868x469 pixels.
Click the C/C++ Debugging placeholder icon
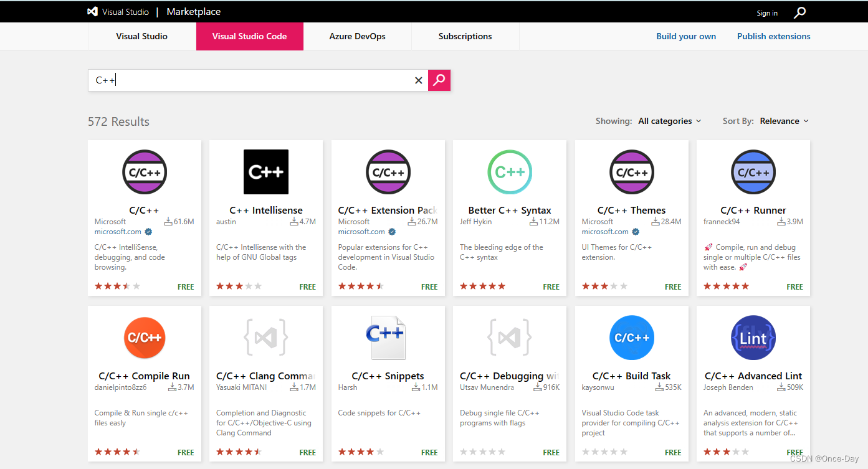click(510, 338)
